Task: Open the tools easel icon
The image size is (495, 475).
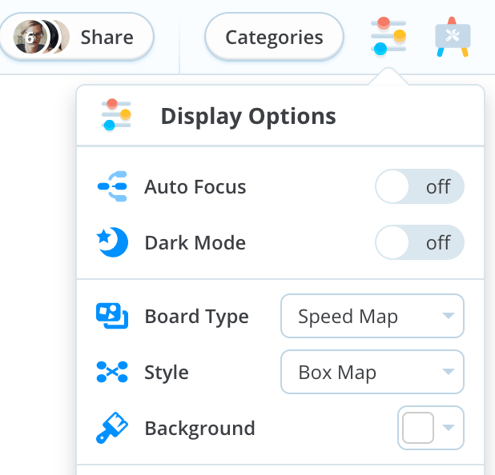Action: [x=453, y=37]
